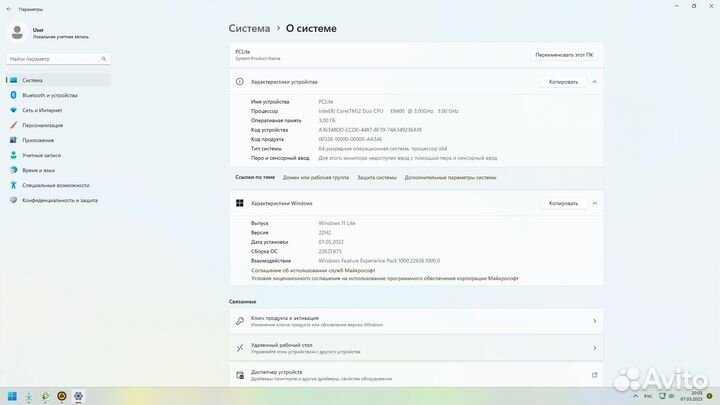Copy device specs with Копировать button
Viewport: 720px width, 405px height.
563,81
